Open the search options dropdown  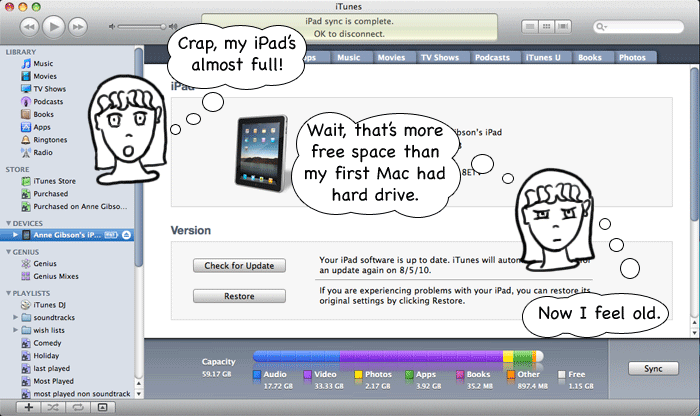(x=601, y=27)
